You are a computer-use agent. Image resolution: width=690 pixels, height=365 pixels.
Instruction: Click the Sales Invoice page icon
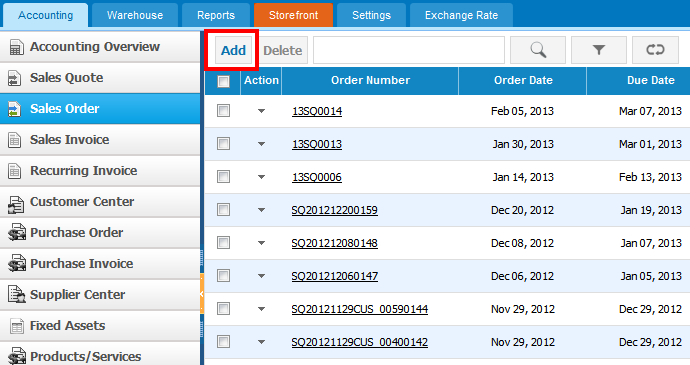[15, 140]
